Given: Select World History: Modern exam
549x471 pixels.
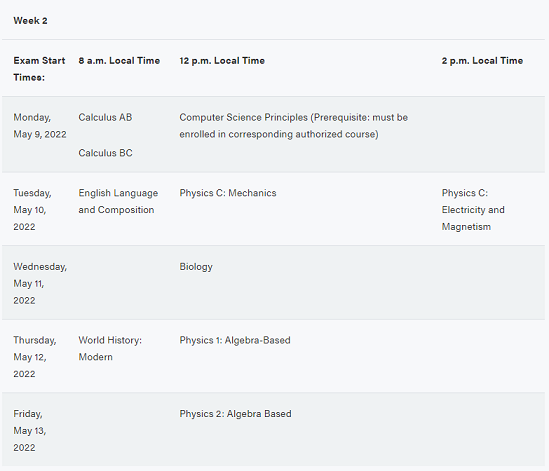Looking at the screenshot, I should (x=110, y=348).
